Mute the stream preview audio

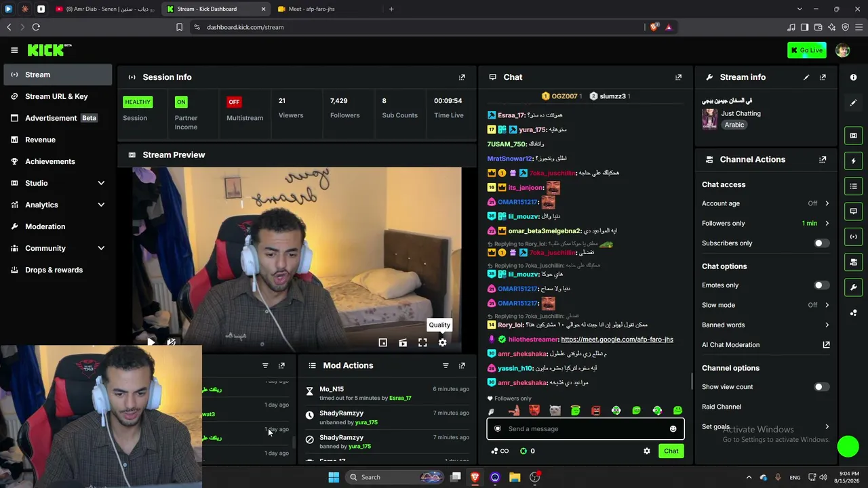pyautogui.click(x=171, y=343)
